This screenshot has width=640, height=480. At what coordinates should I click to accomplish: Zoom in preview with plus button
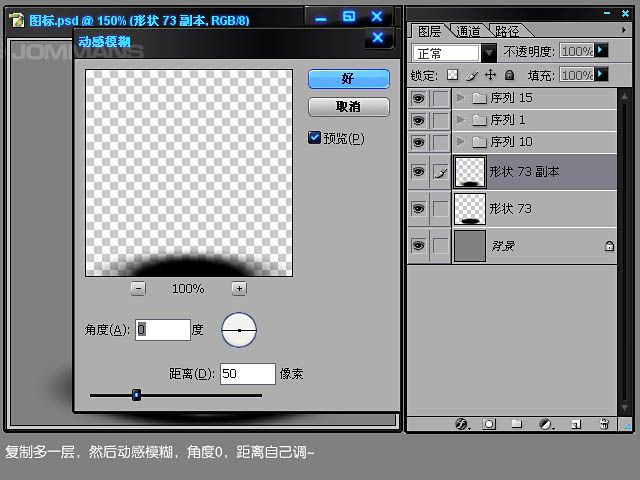point(239,289)
